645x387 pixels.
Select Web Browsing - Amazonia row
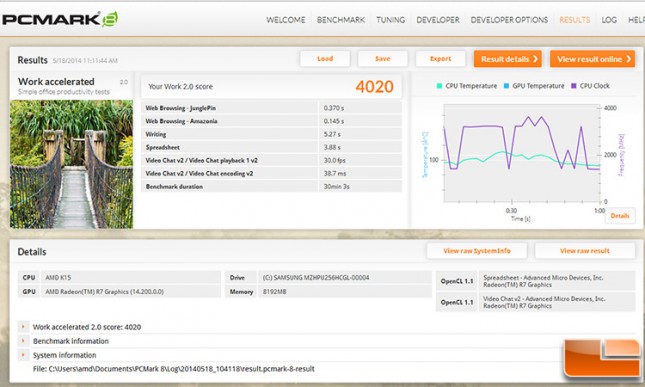271,121
